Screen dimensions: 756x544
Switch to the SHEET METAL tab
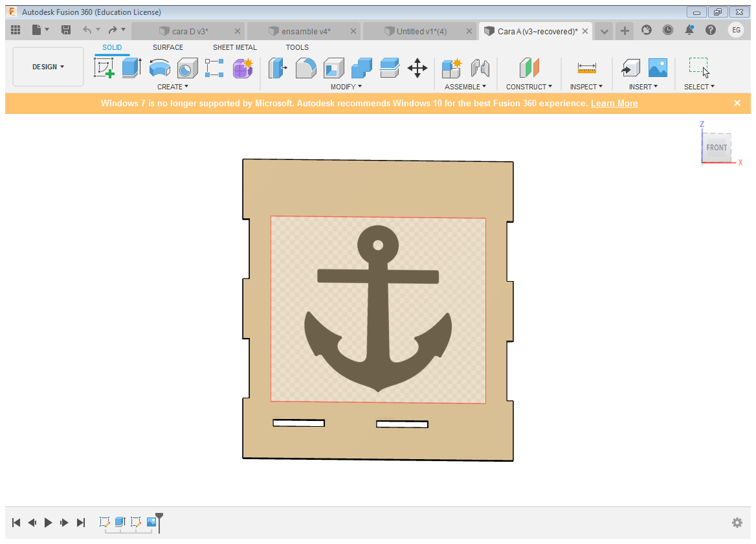(x=235, y=47)
